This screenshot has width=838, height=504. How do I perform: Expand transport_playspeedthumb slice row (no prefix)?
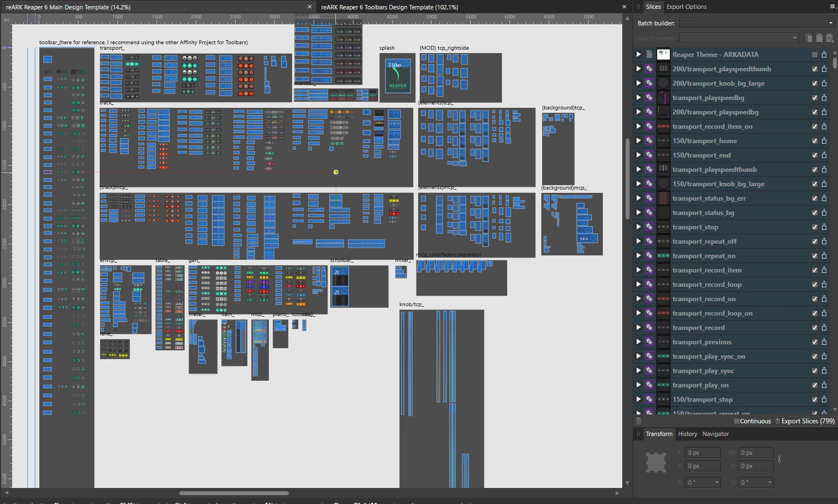pos(638,169)
